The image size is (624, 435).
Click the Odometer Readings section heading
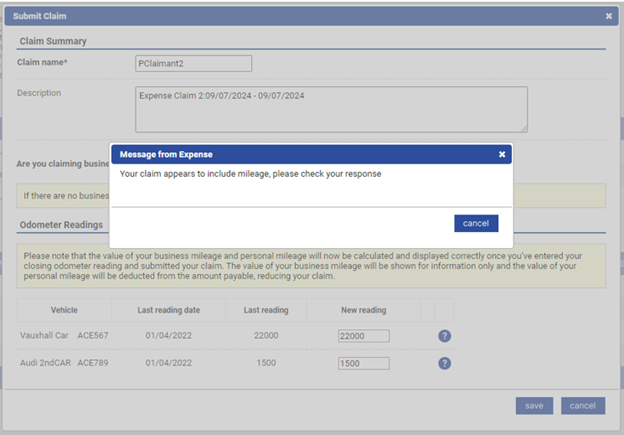pos(61,225)
